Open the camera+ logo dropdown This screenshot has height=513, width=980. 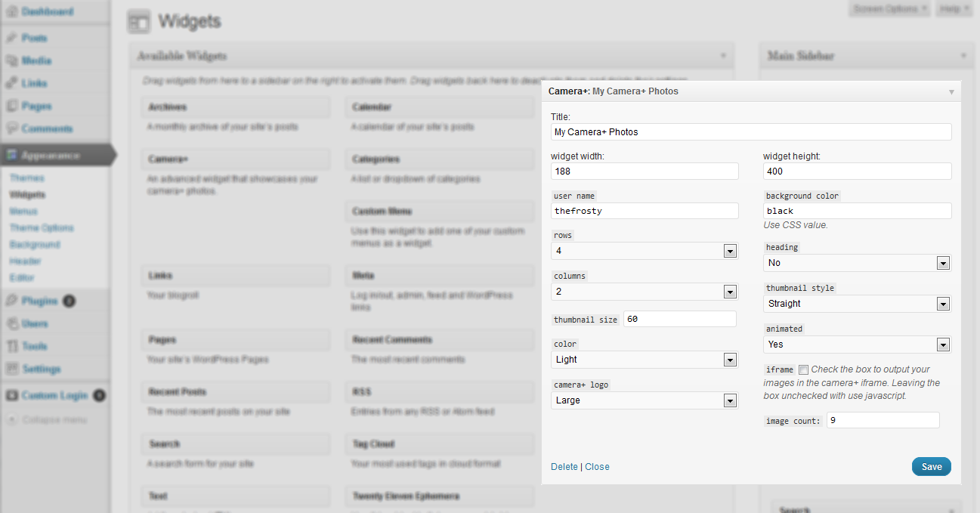pos(645,400)
